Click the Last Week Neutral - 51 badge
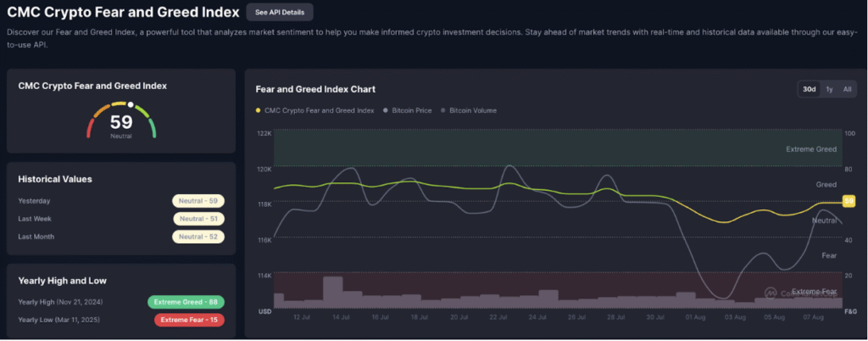This screenshot has width=868, height=341. pos(198,219)
